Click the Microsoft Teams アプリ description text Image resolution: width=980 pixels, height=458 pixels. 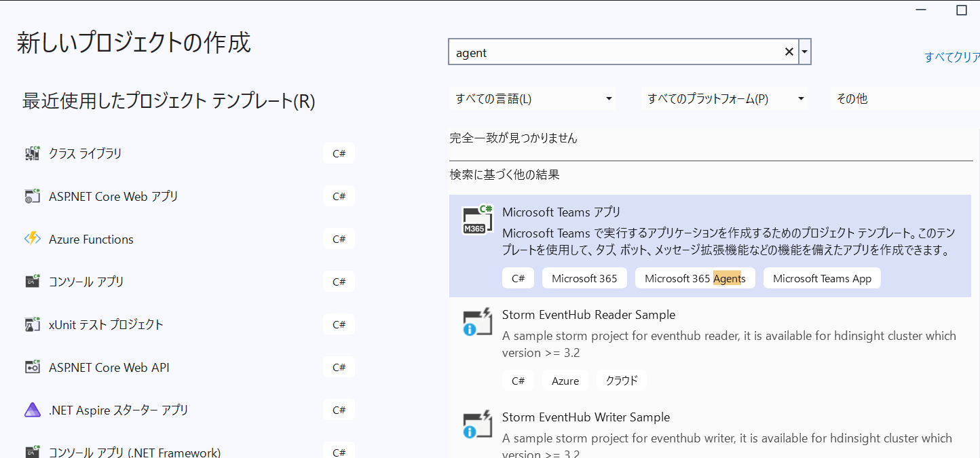[x=728, y=242]
